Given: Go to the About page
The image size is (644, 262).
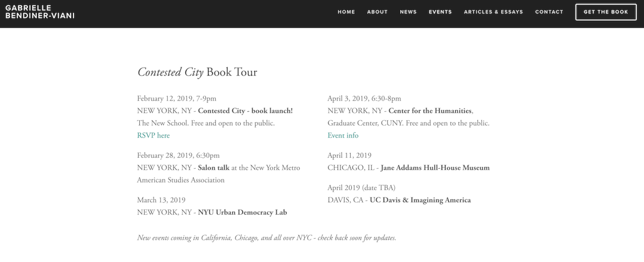Looking at the screenshot, I should [x=377, y=12].
